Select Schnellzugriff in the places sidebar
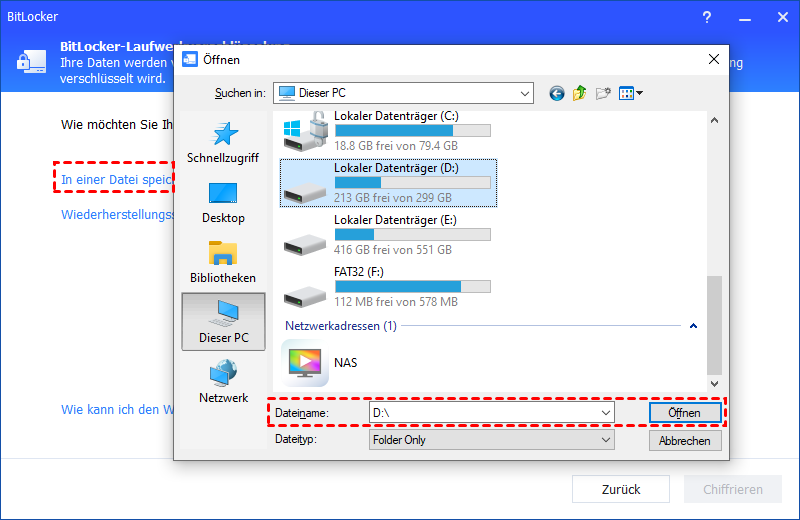 point(223,142)
